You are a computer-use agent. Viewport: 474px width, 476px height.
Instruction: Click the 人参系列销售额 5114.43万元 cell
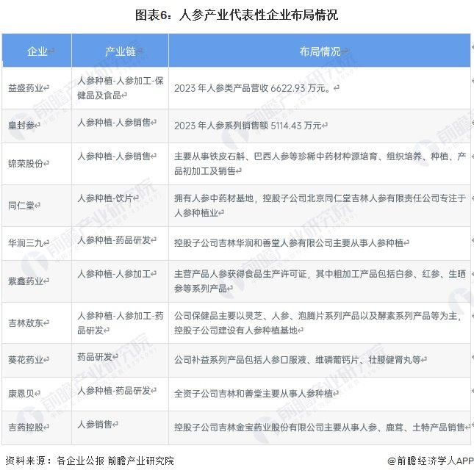pos(320,126)
